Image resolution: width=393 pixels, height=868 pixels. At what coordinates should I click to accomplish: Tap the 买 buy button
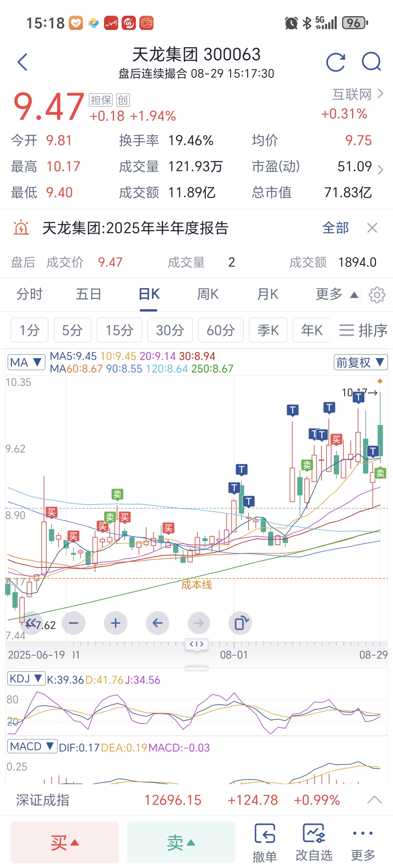[x=65, y=842]
